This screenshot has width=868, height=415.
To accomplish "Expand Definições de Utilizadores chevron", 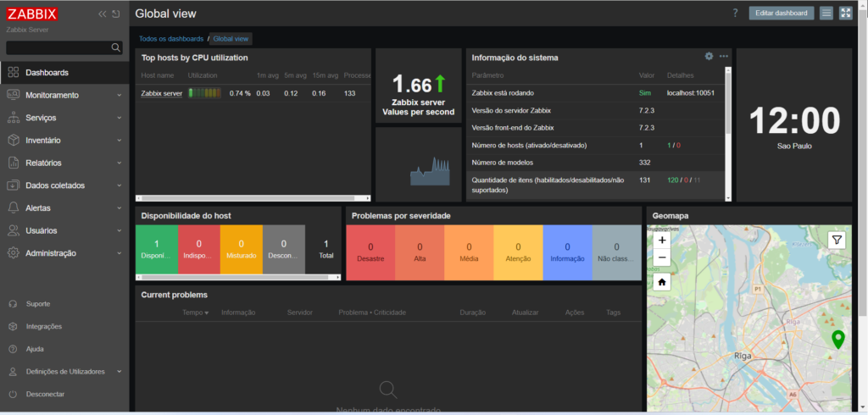I will 119,372.
